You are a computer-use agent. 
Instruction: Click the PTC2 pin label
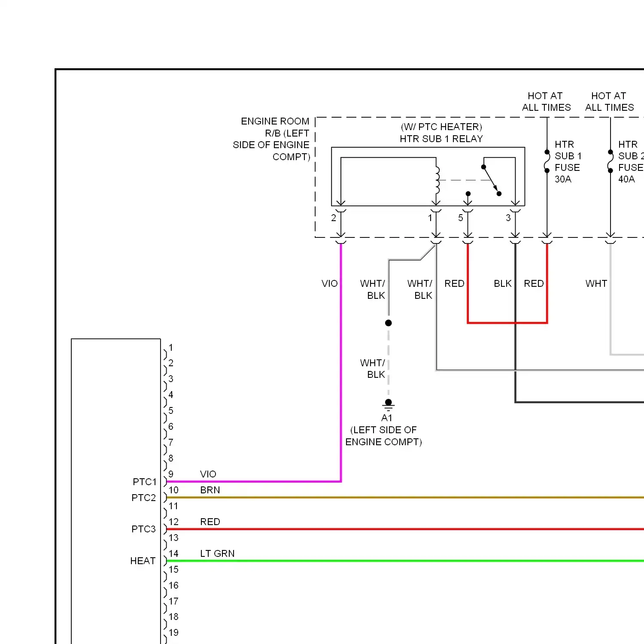[144, 498]
